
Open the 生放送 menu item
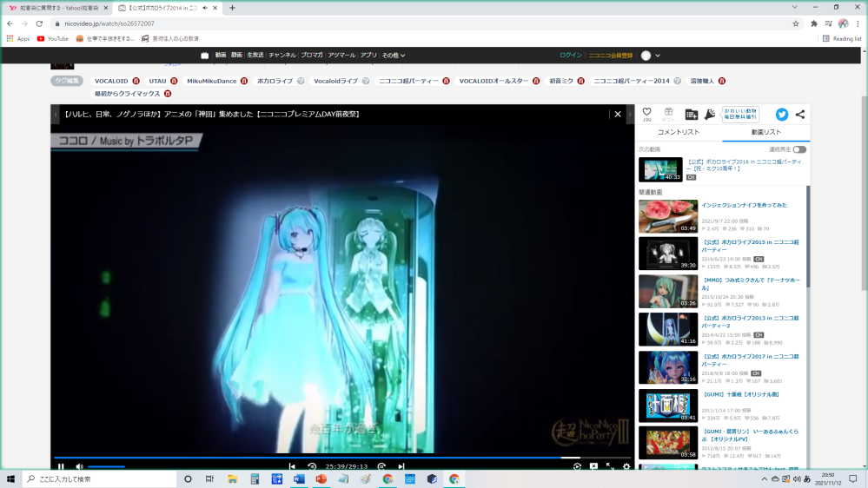255,56
